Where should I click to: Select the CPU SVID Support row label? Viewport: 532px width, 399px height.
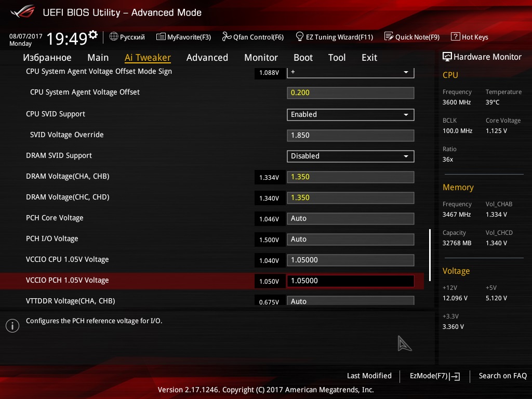pos(56,114)
